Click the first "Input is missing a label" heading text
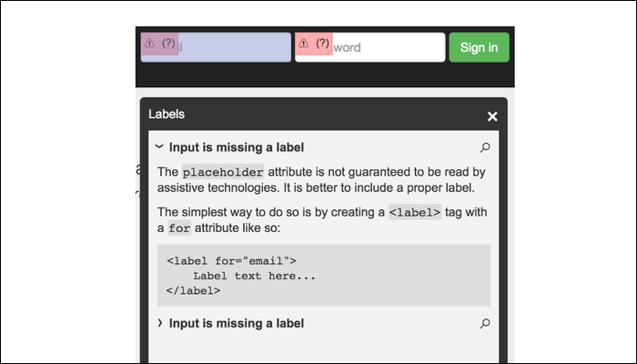The width and height of the screenshot is (637, 364). (x=237, y=147)
